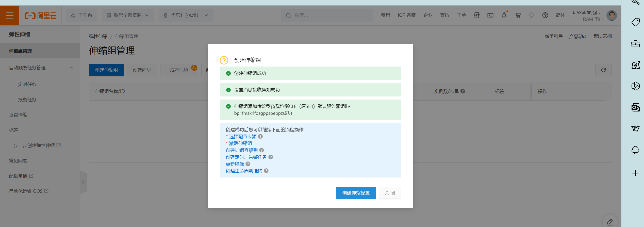
Task: Open the 支持 menu
Action: 444,15
